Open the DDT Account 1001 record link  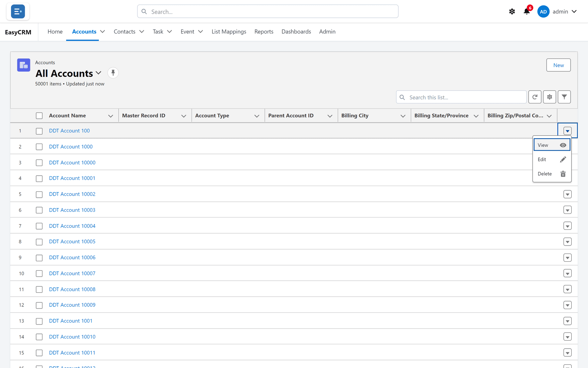[x=70, y=321]
